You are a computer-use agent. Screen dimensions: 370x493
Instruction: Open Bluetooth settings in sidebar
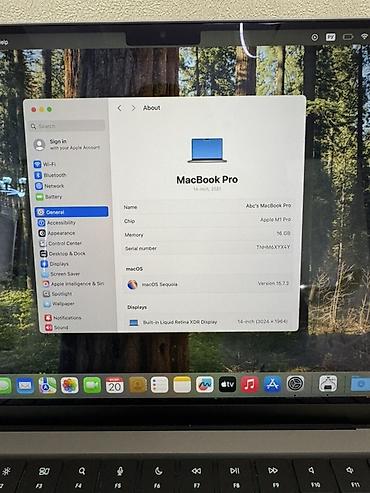click(51, 175)
